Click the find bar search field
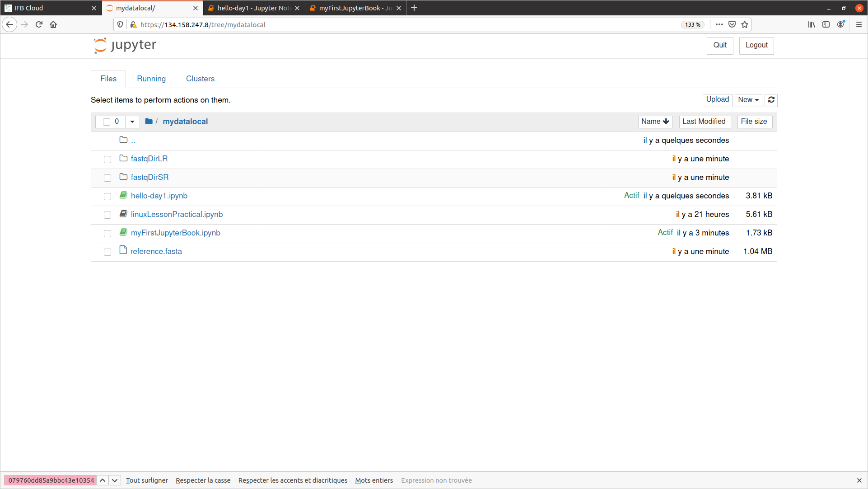868x489 pixels. (x=50, y=480)
